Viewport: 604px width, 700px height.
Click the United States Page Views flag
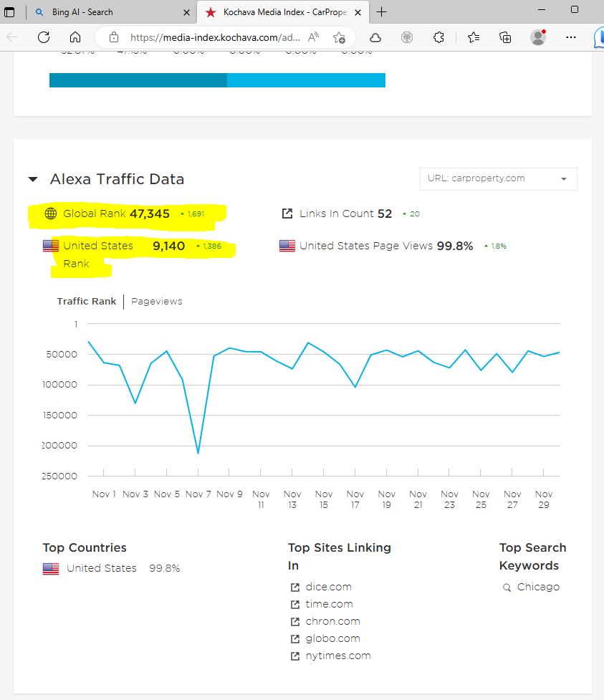coord(287,246)
